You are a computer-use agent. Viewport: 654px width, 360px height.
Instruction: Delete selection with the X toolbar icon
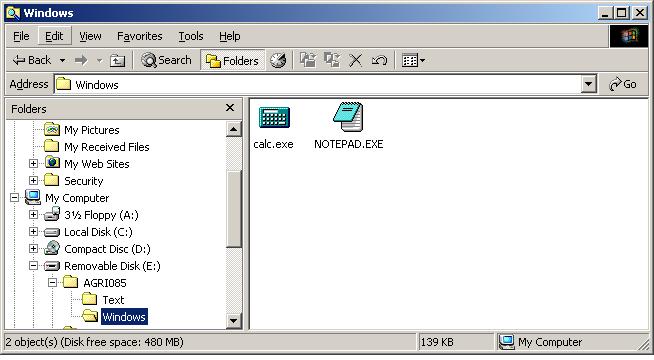click(355, 60)
